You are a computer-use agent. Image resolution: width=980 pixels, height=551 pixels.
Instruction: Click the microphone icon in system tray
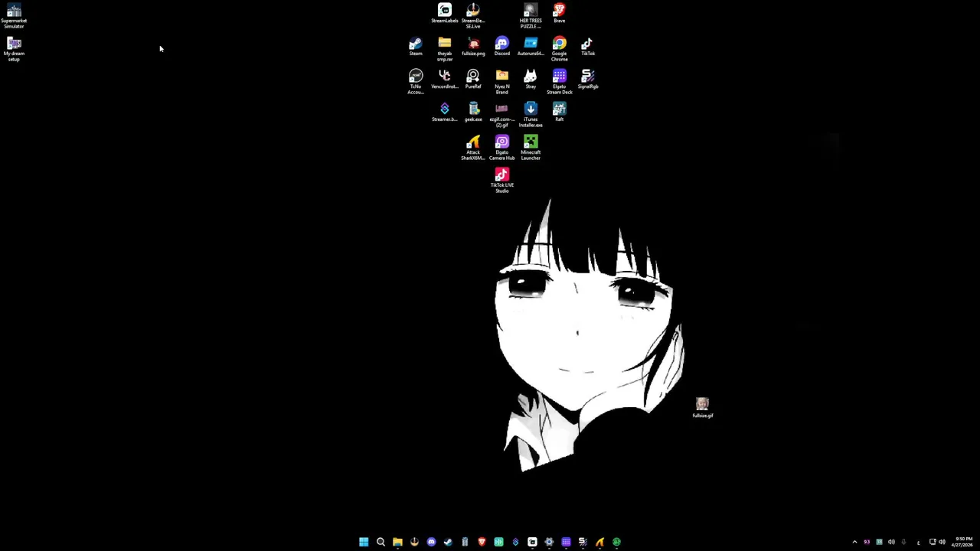tap(903, 542)
